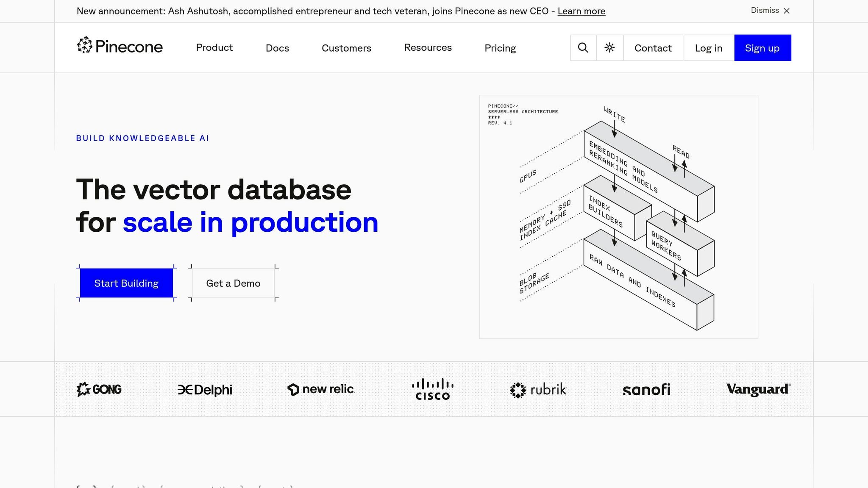Click the Sanofi logo
Viewport: 868px width, 488px height.
point(647,390)
